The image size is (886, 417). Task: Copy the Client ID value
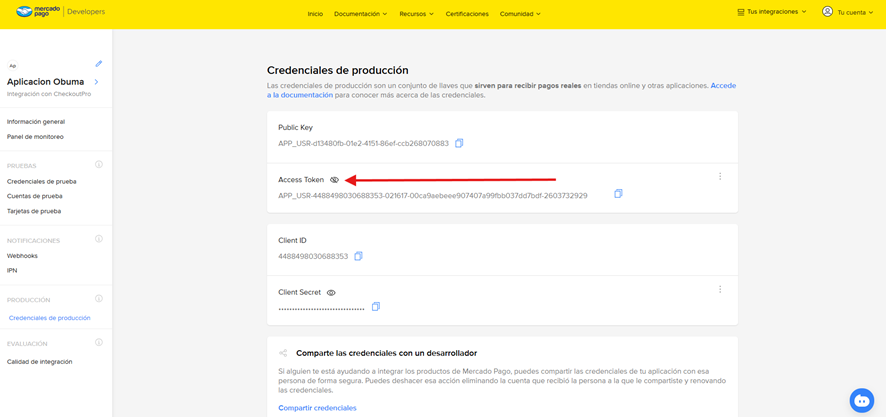[358, 256]
